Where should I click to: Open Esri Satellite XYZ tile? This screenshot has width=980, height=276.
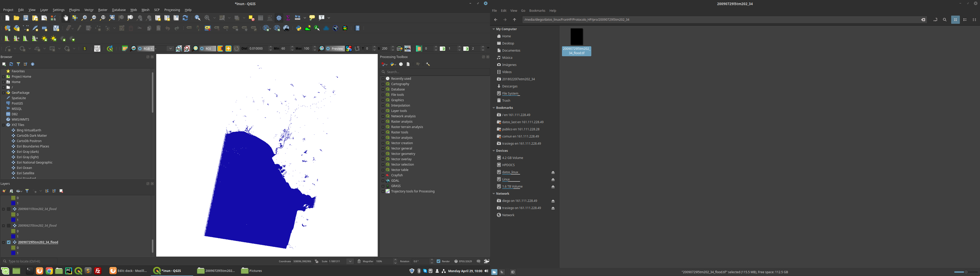pyautogui.click(x=25, y=173)
